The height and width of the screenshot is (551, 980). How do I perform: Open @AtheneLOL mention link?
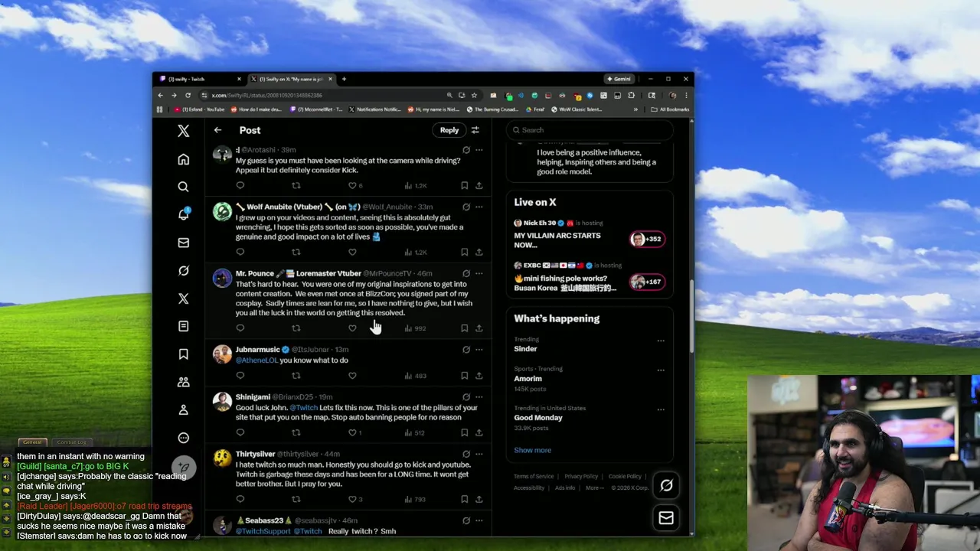point(256,360)
